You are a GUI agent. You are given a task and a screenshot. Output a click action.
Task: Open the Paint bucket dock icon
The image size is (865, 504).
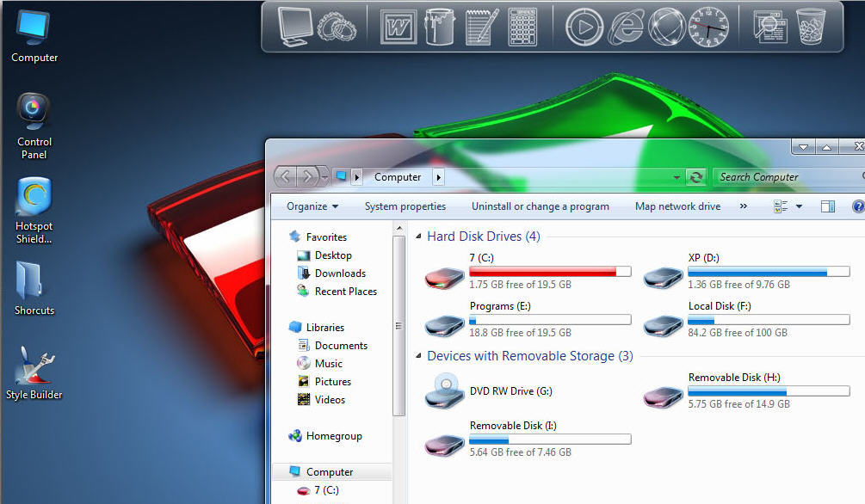[440, 27]
